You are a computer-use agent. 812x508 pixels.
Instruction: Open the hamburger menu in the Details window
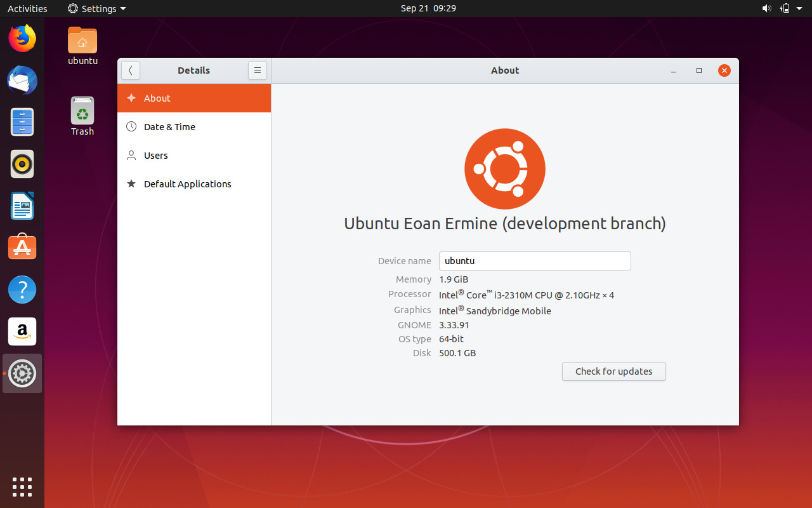pos(258,70)
